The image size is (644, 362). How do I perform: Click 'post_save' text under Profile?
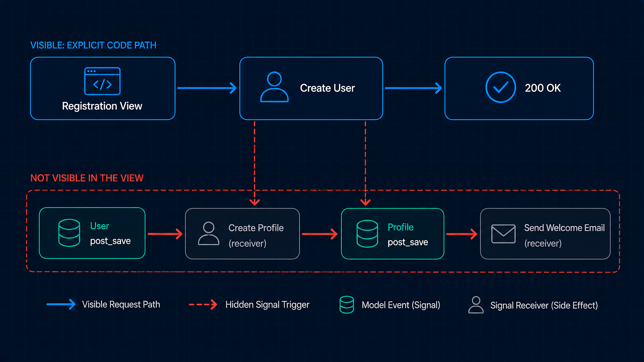[x=408, y=242]
